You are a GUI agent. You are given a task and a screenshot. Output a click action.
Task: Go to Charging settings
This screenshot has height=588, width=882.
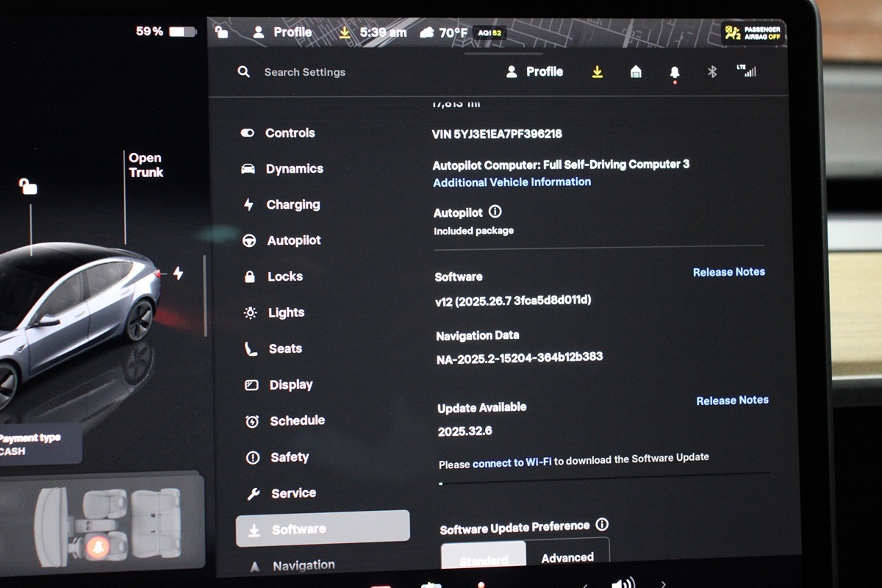(x=293, y=205)
